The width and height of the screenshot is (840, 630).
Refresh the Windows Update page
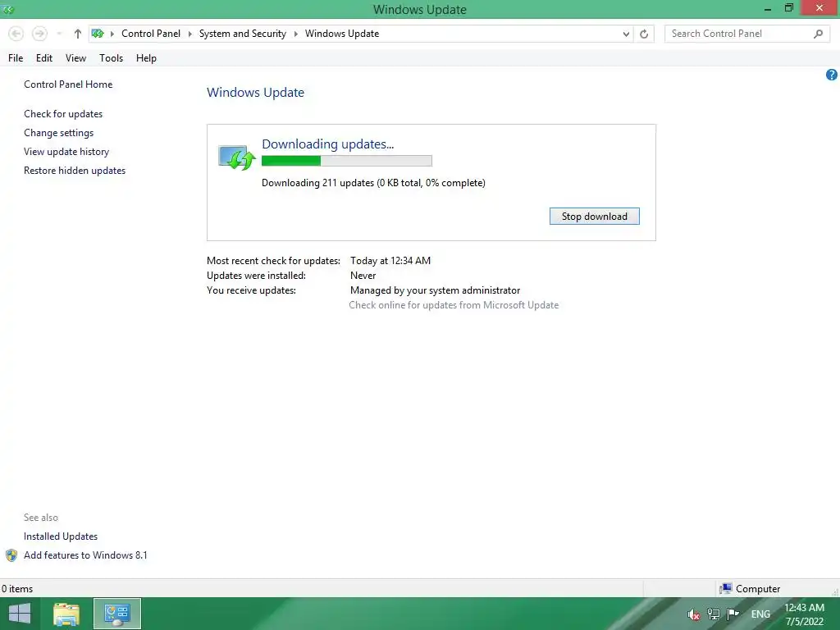tap(644, 34)
